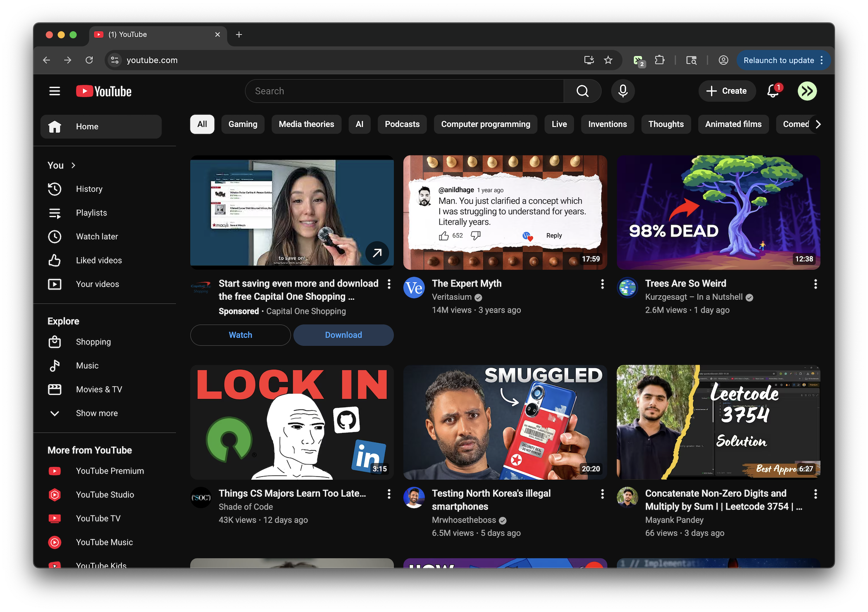Click the YouTube logo
This screenshot has height=612, width=868.
pos(104,91)
